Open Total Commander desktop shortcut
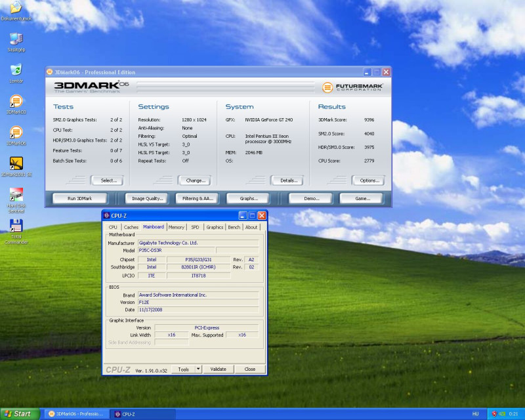 [x=16, y=232]
